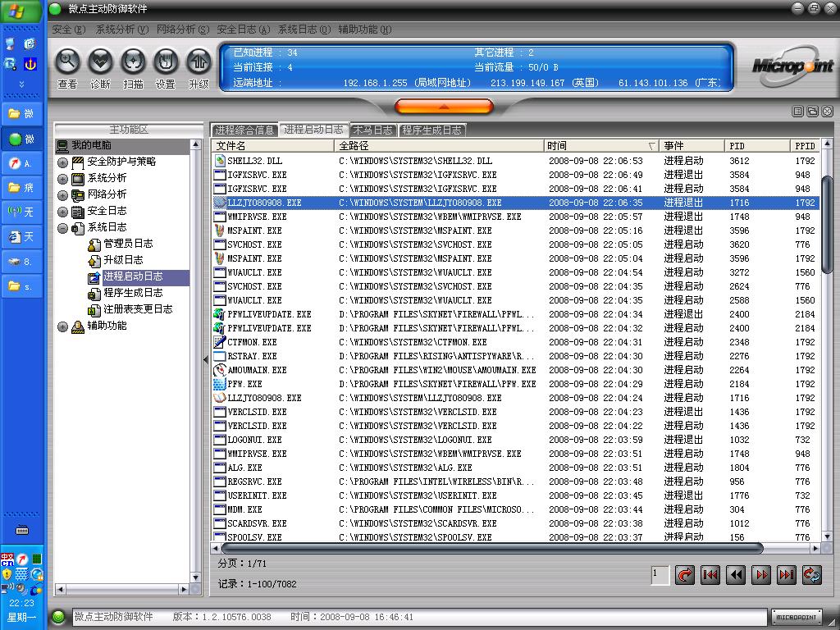Refresh the log with the rightmost pager icon
The width and height of the screenshot is (840, 630).
tap(812, 575)
